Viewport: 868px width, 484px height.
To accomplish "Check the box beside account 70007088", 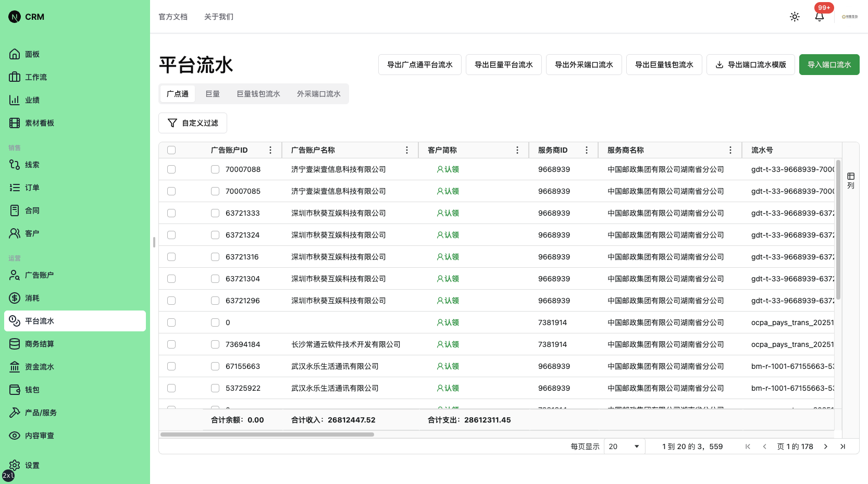I will pyautogui.click(x=215, y=169).
